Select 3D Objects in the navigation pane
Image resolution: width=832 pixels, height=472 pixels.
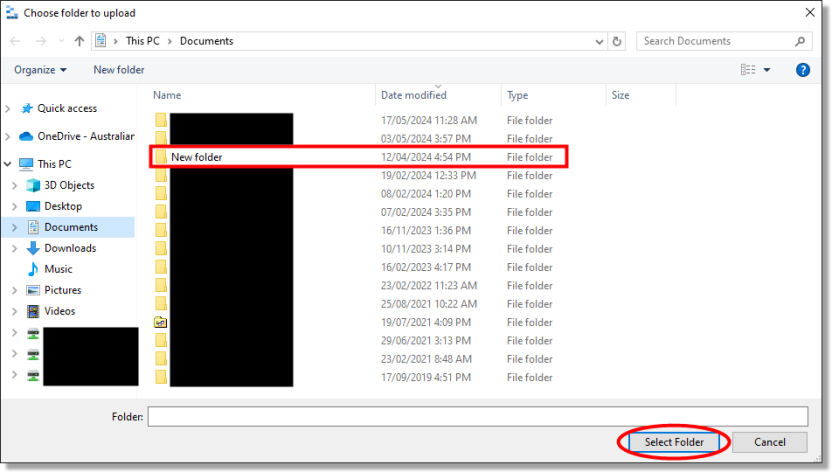click(x=69, y=185)
